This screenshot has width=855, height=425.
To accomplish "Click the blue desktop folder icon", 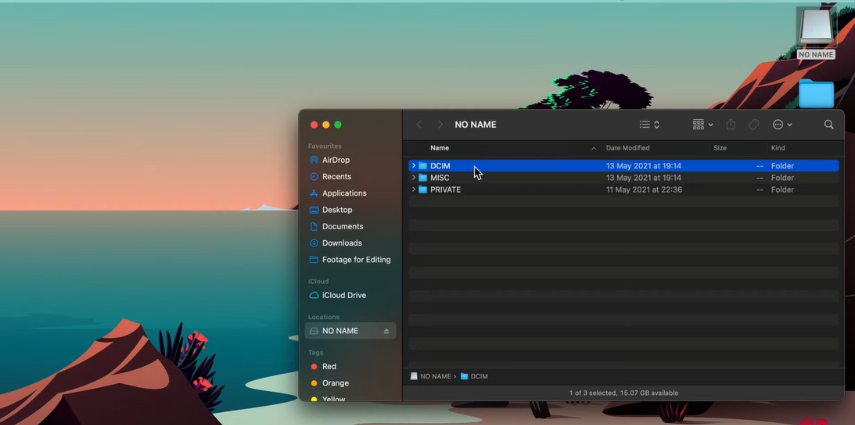I will [x=816, y=94].
